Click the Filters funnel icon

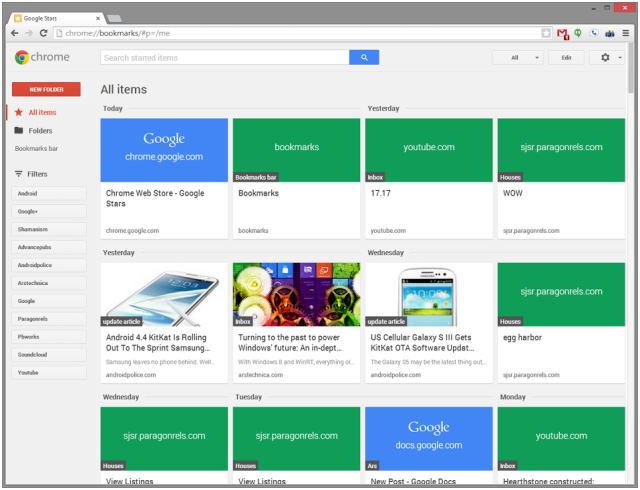tap(19, 174)
